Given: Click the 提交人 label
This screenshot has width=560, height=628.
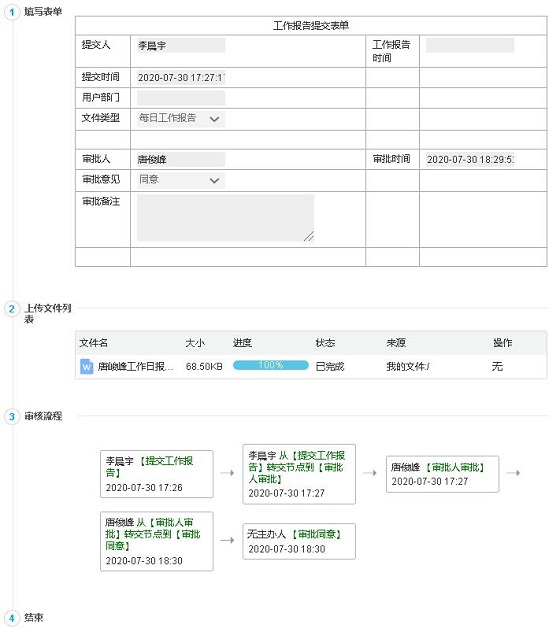Looking at the screenshot, I should (96, 45).
